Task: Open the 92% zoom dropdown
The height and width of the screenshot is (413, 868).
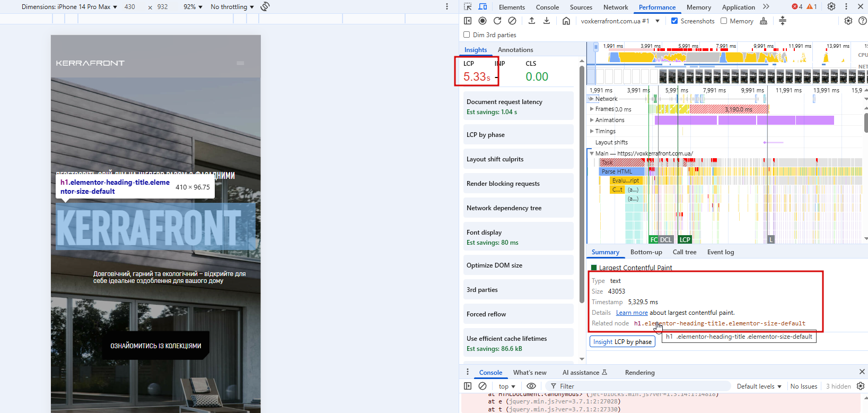Action: [193, 7]
